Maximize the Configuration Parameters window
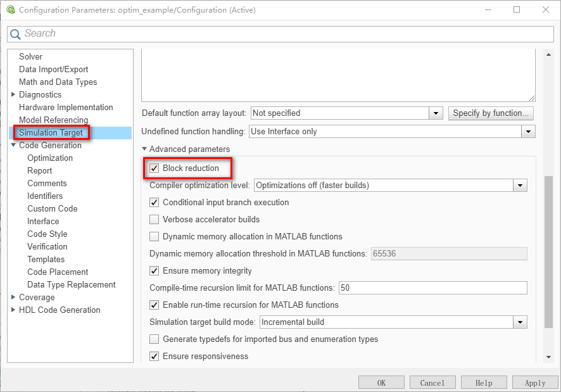Viewport: 561px width, 392px height. tap(517, 9)
